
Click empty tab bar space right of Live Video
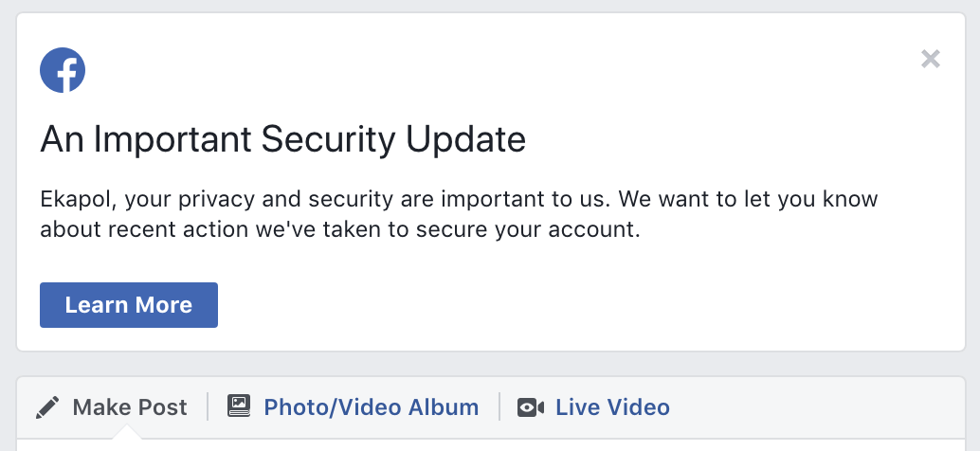pos(812,407)
